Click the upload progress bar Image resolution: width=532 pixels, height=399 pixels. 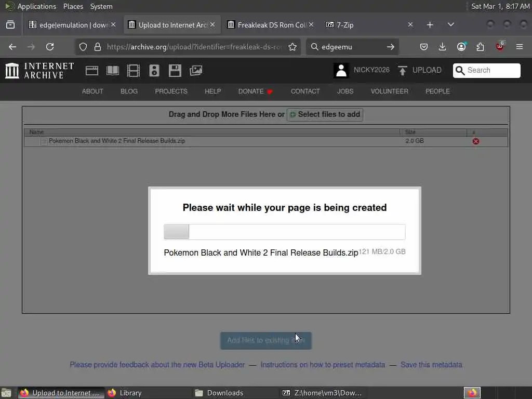[285, 232]
